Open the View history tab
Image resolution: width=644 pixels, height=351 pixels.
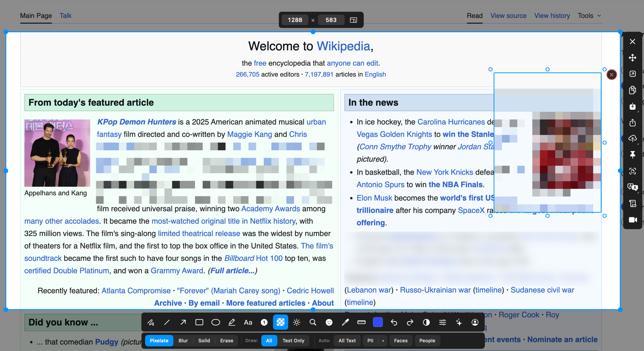pos(552,16)
